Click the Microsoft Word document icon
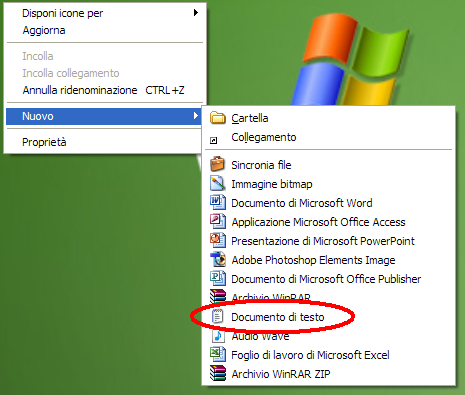The width and height of the screenshot is (465, 395). (x=218, y=202)
